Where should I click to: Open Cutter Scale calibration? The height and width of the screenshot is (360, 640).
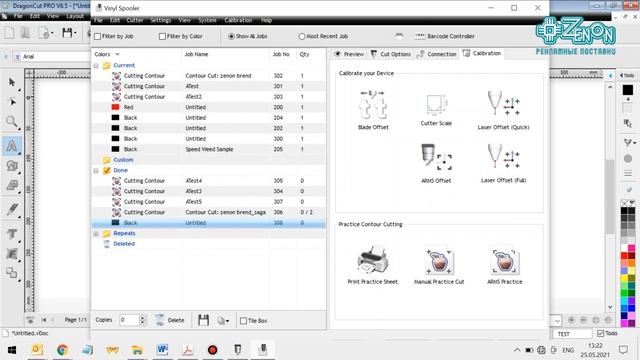pyautogui.click(x=436, y=110)
